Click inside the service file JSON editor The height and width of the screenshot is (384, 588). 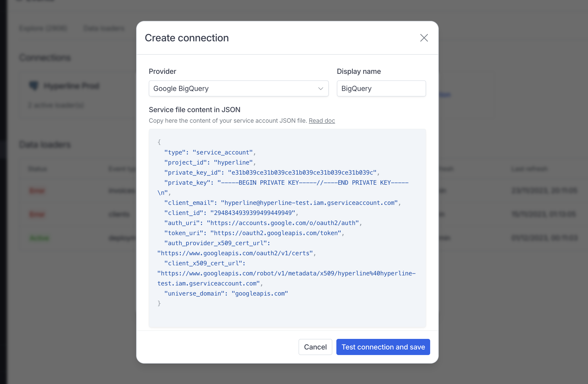pyautogui.click(x=287, y=315)
